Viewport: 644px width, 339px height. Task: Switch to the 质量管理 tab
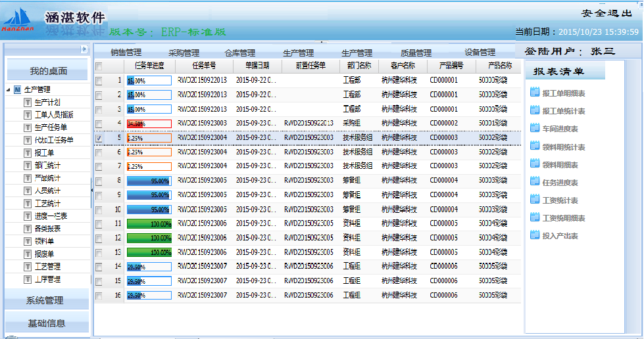(416, 53)
